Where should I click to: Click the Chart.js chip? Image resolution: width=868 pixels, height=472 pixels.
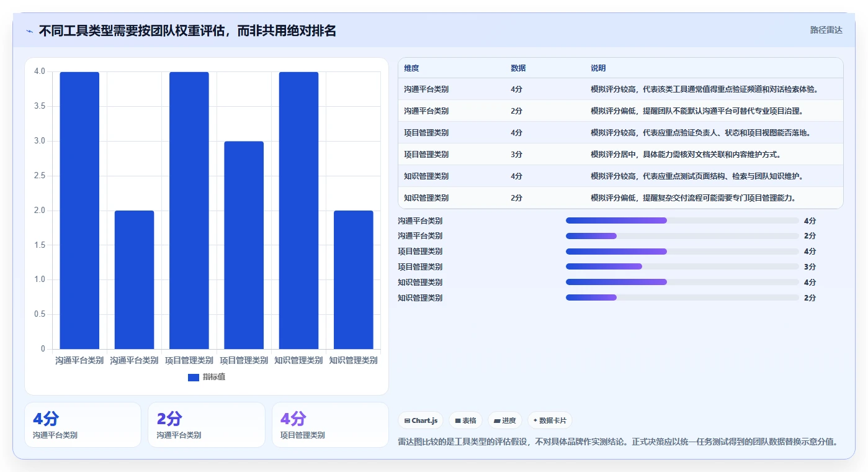[421, 420]
